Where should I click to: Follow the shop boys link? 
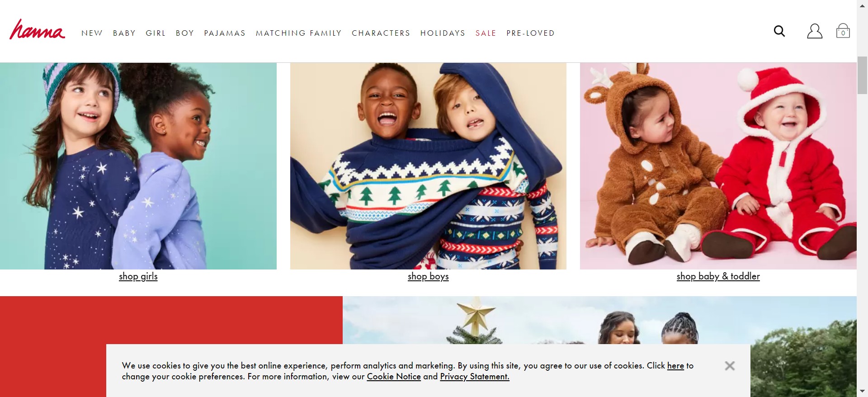428,276
